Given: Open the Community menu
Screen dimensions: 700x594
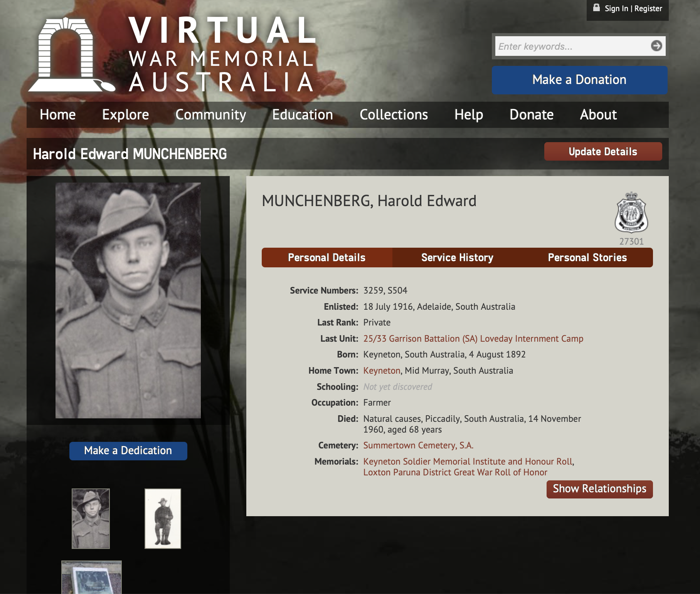Looking at the screenshot, I should [210, 115].
